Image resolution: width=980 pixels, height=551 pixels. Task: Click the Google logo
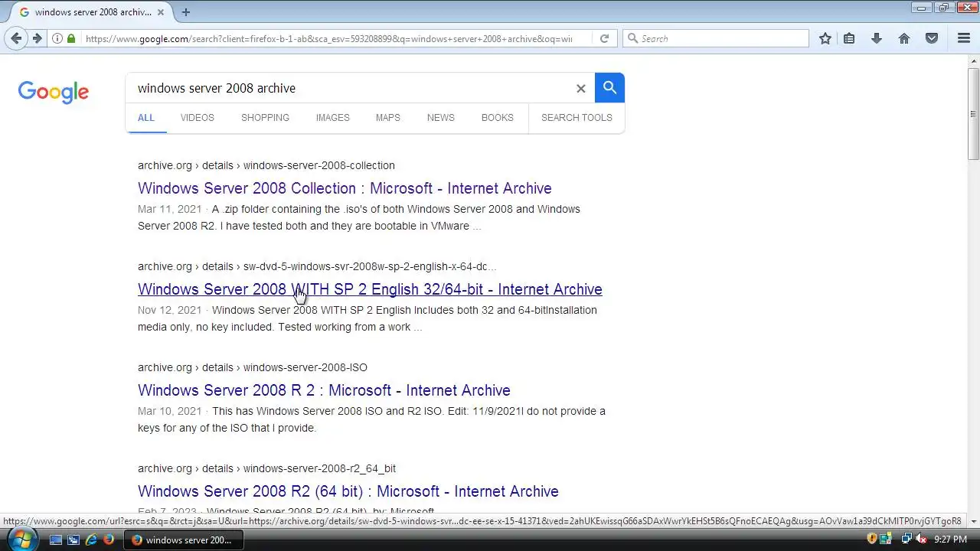pos(54,92)
